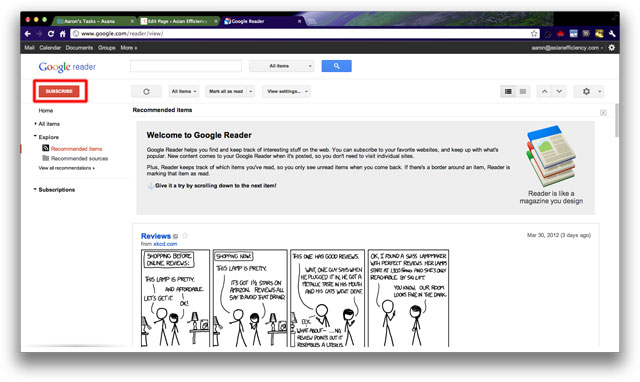Screen dimensions: 640x382
Task: Open the More menu in the Google bar
Action: coord(129,48)
